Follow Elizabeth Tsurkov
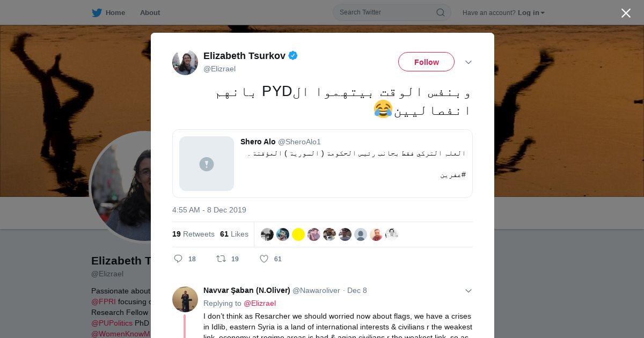This screenshot has width=644, height=338. click(426, 62)
